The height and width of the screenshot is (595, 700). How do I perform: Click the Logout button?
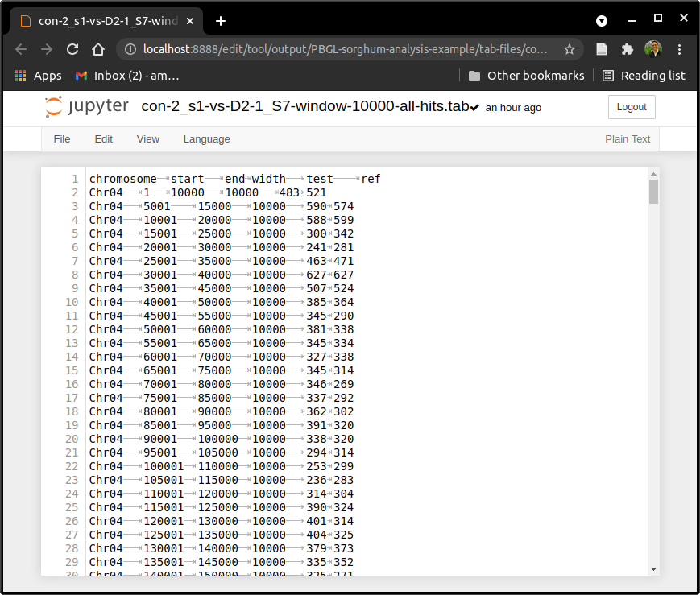632,107
